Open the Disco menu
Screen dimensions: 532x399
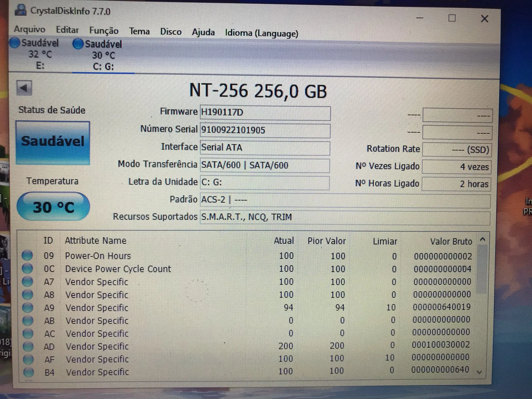click(x=171, y=32)
